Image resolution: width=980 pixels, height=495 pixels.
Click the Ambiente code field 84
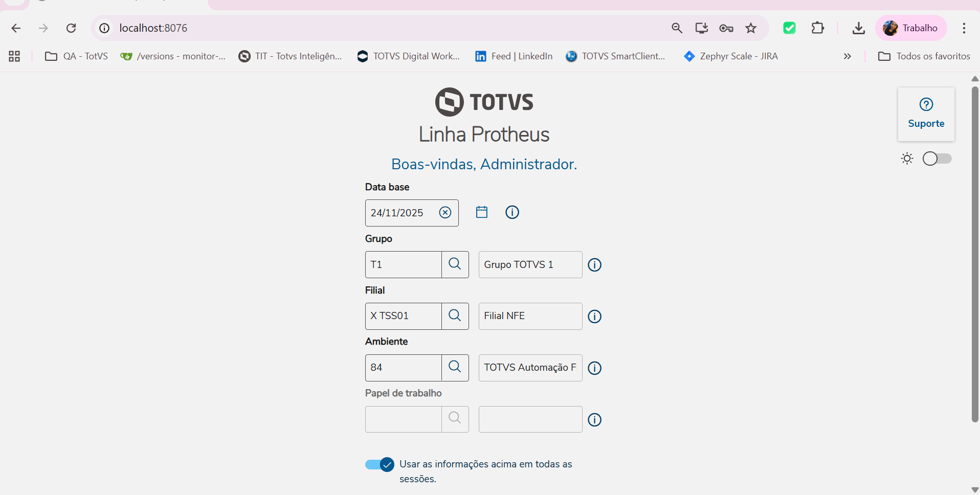tap(404, 368)
